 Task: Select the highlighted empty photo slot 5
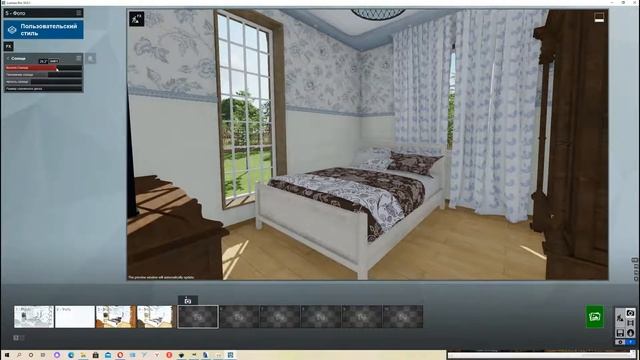point(198,317)
